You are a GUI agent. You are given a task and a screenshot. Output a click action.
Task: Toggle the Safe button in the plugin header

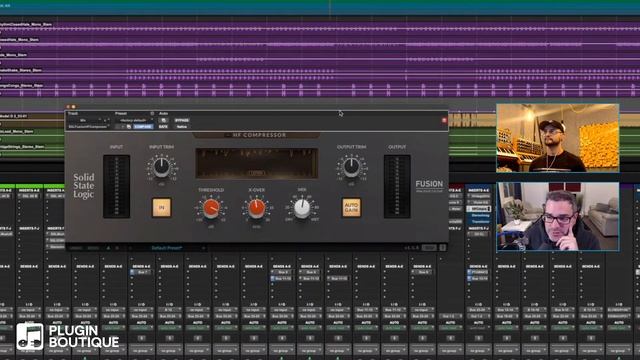pyautogui.click(x=163, y=127)
